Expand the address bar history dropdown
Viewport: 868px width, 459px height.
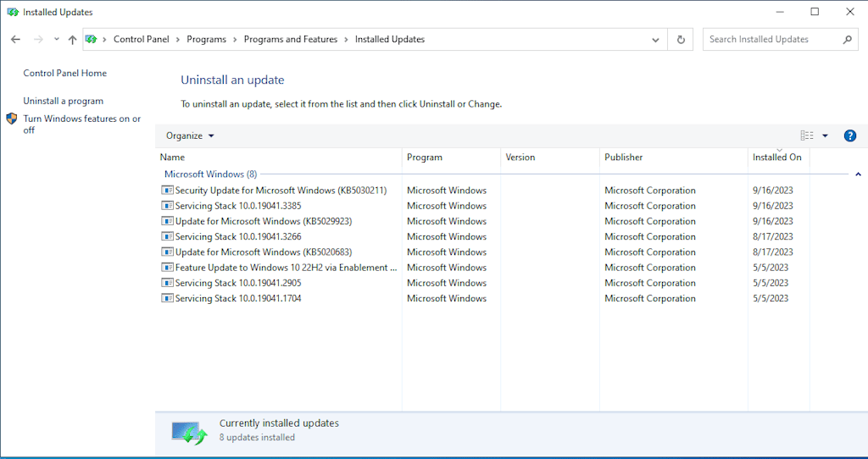pyautogui.click(x=655, y=39)
